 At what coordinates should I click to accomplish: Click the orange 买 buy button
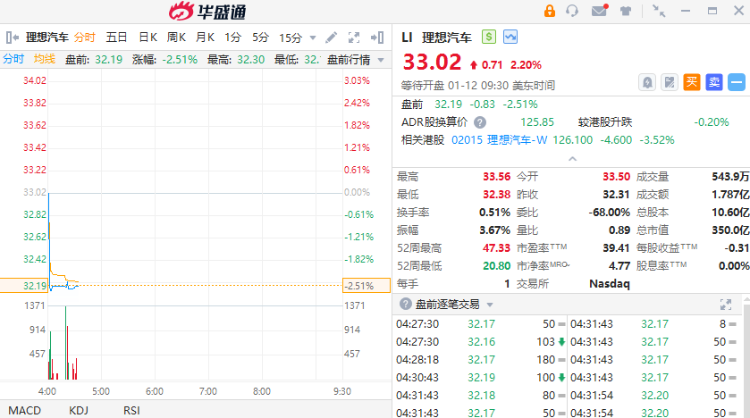click(x=692, y=82)
